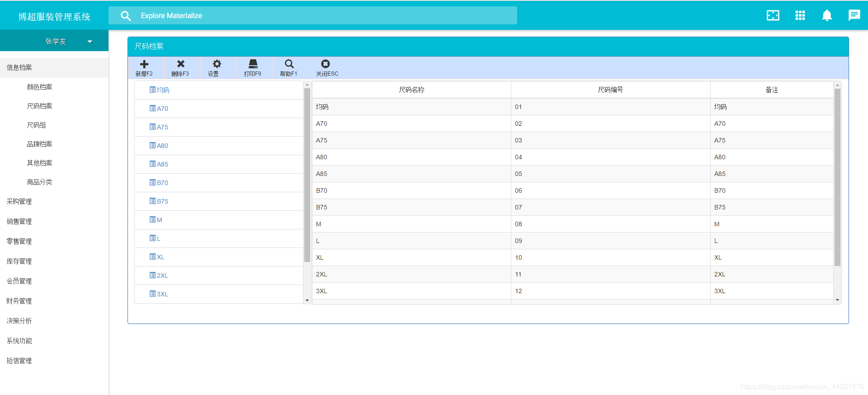Click size code cell 05

click(610, 174)
